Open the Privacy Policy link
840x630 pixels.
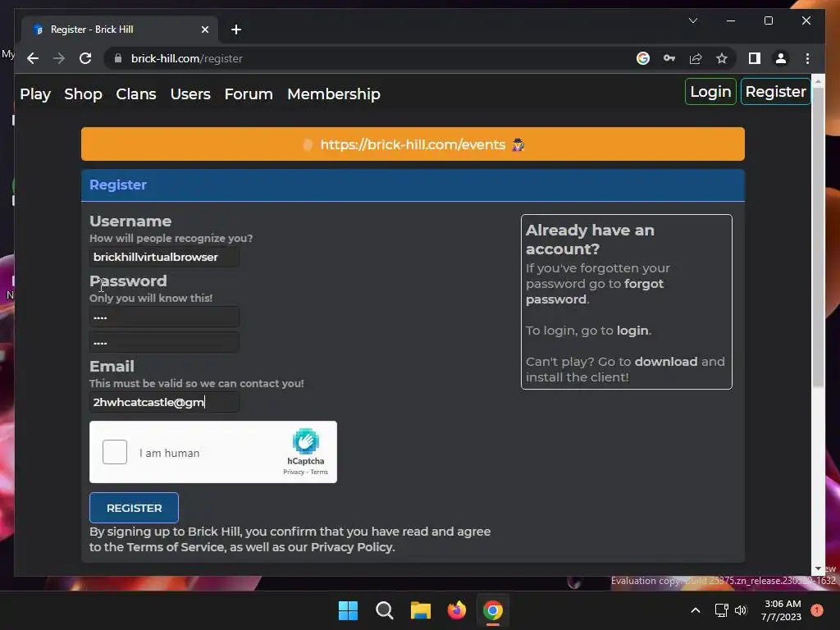tap(351, 547)
